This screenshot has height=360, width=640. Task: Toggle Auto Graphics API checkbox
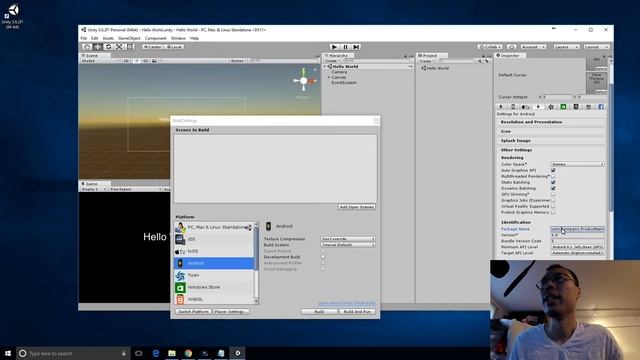[x=553, y=170]
